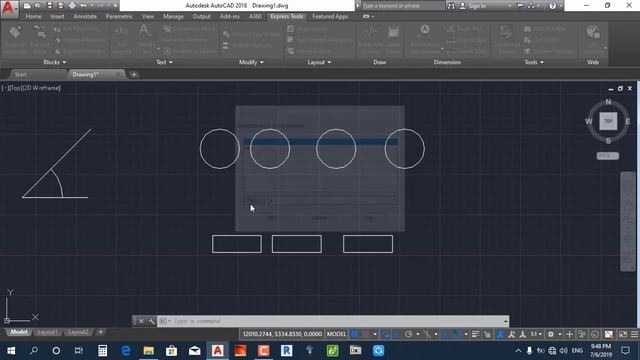The image size is (640, 360).
Task: Switch to the Annotate ribbon tab
Action: [x=85, y=16]
